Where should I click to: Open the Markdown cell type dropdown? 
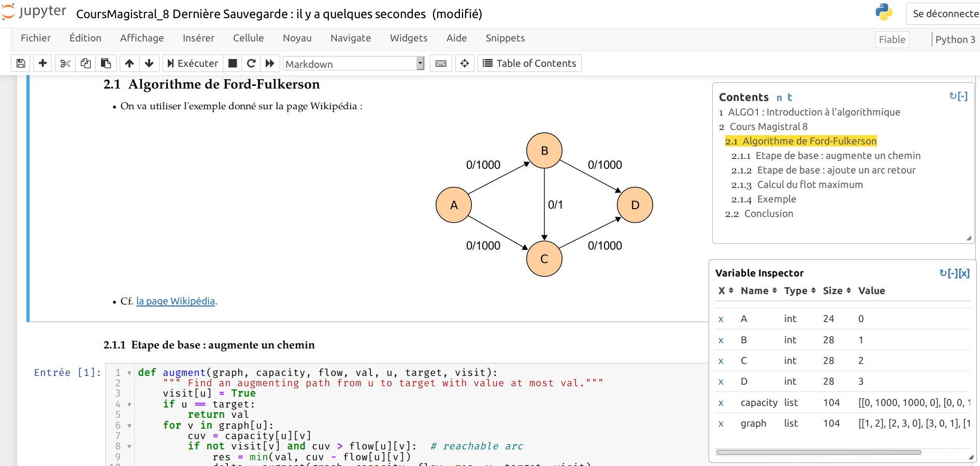354,63
